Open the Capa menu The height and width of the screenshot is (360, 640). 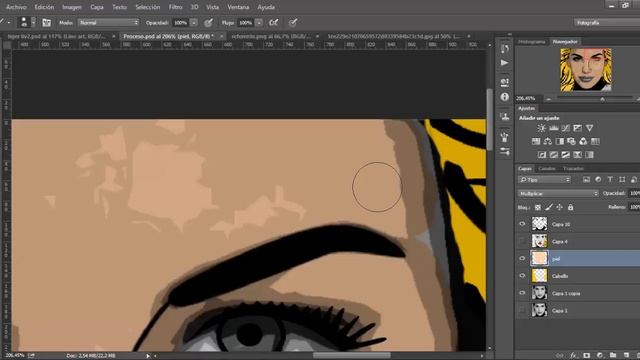pos(97,7)
